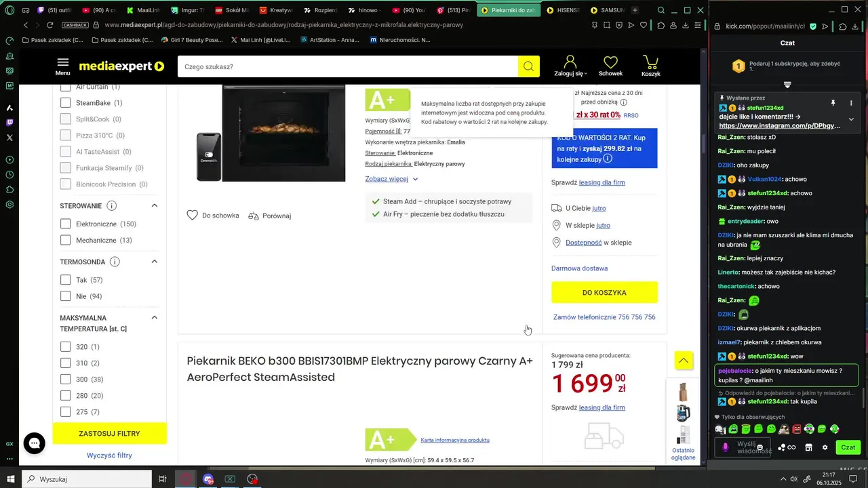Viewport: 868px width, 488px height.
Task: Open Mai Linh X bookmark
Action: [x=260, y=40]
